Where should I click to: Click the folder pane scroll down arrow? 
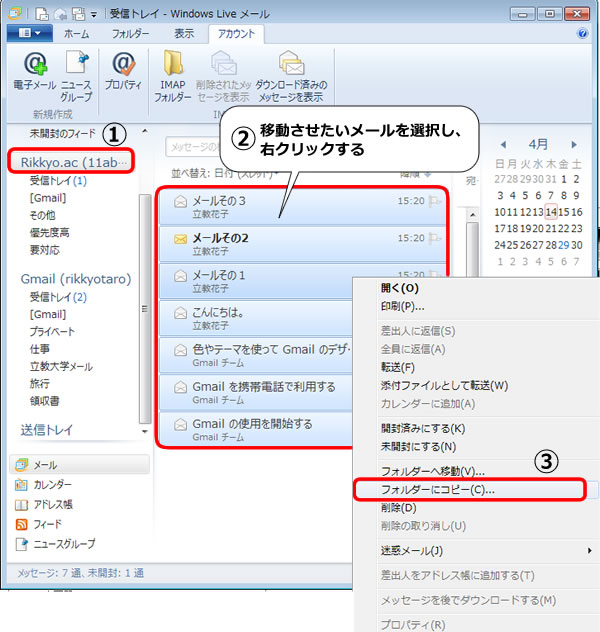[145, 431]
